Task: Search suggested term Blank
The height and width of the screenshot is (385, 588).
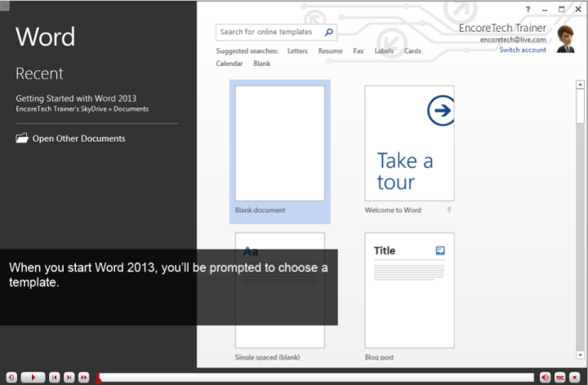Action: [262, 64]
